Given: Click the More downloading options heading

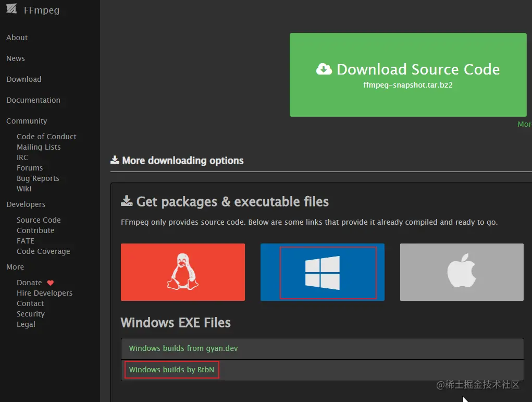Looking at the screenshot, I should pos(182,161).
